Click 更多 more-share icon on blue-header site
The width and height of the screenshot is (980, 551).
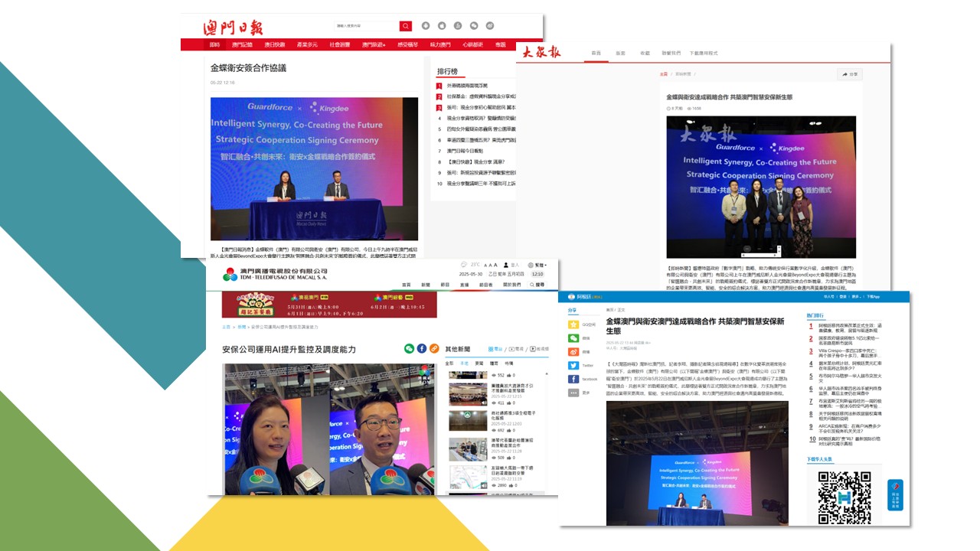click(573, 393)
